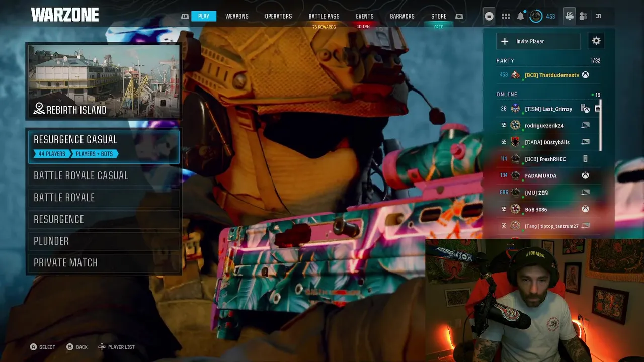Open the Store tab
The image size is (644, 362).
point(439,16)
